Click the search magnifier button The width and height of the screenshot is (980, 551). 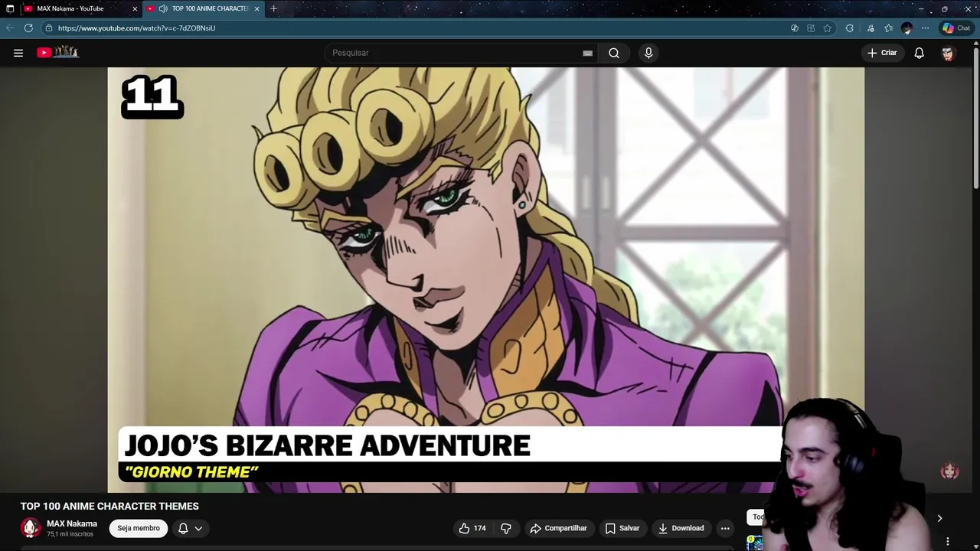tap(614, 53)
